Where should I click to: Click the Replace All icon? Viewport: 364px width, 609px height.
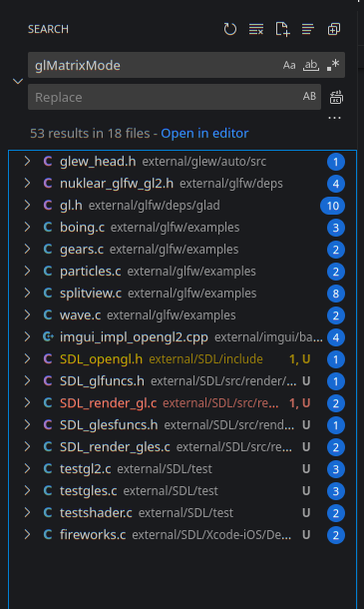(336, 97)
